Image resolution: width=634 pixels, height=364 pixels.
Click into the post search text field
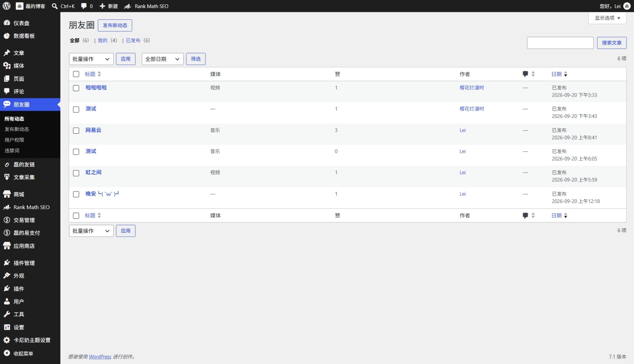560,43
